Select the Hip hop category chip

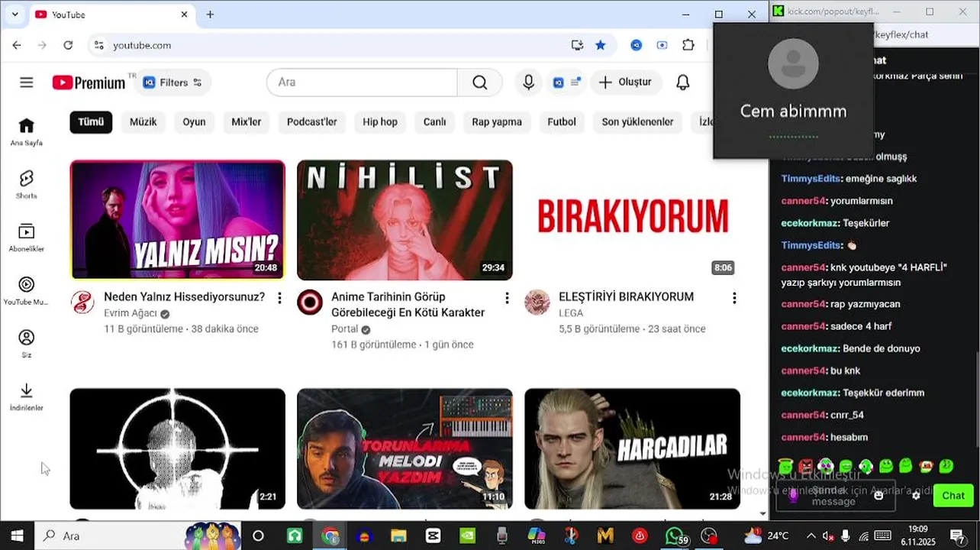click(380, 121)
